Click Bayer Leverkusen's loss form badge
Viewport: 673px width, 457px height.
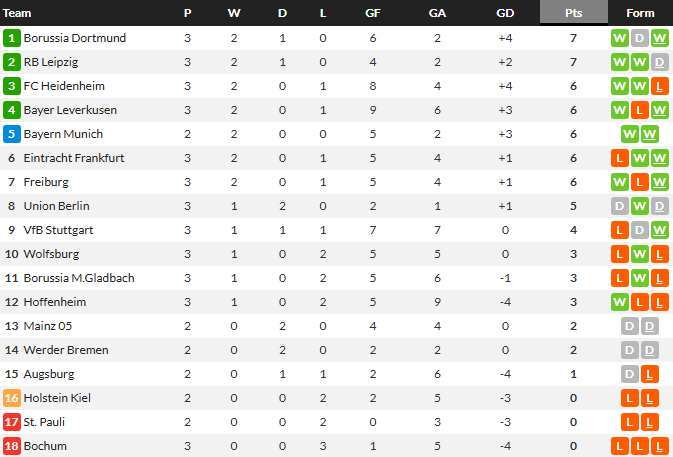tap(640, 110)
